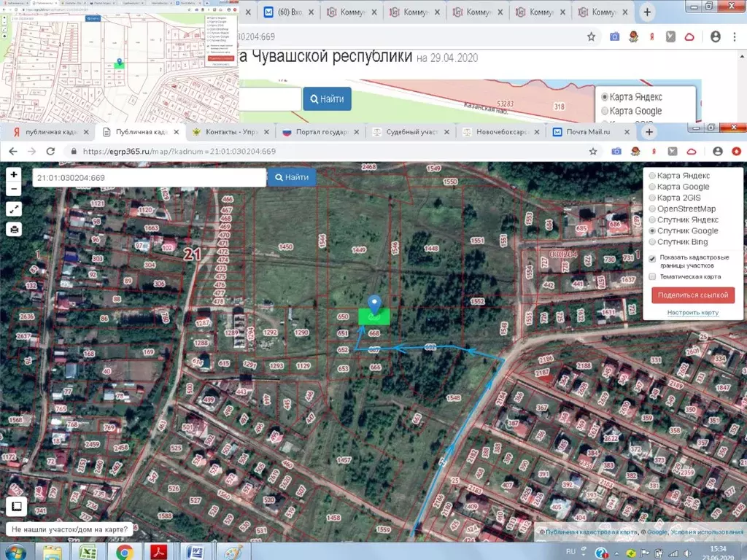Screen dimensions: 747x560
Task: Zoom in the map with plus button
Action: click(x=15, y=175)
